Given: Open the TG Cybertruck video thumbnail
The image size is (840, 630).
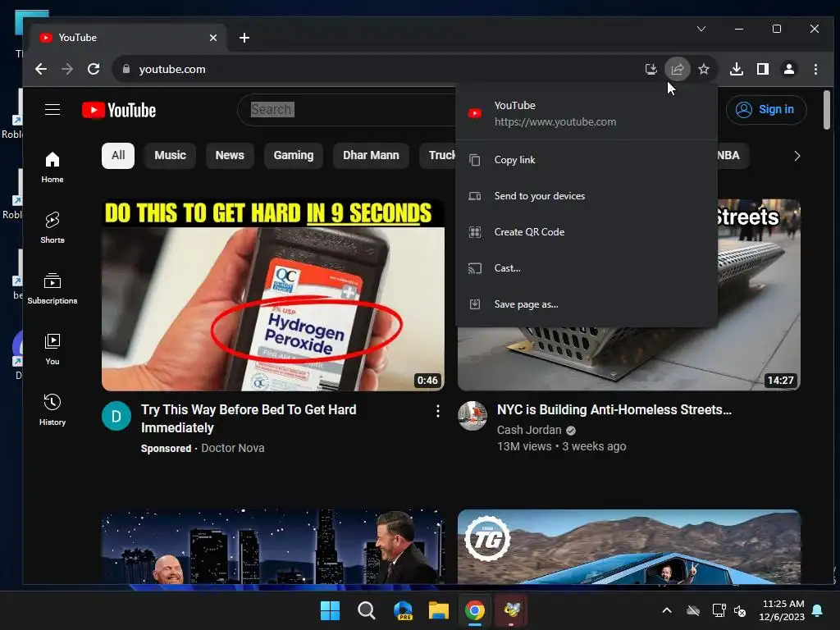Looking at the screenshot, I should click(629, 546).
